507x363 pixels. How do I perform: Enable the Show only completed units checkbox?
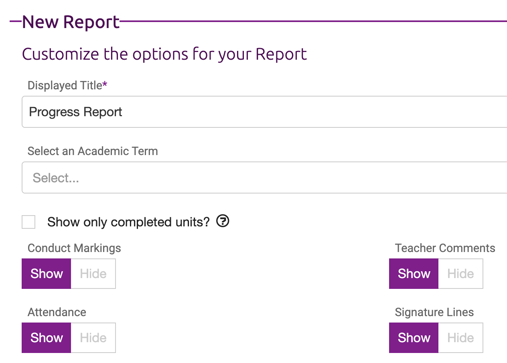(x=29, y=222)
